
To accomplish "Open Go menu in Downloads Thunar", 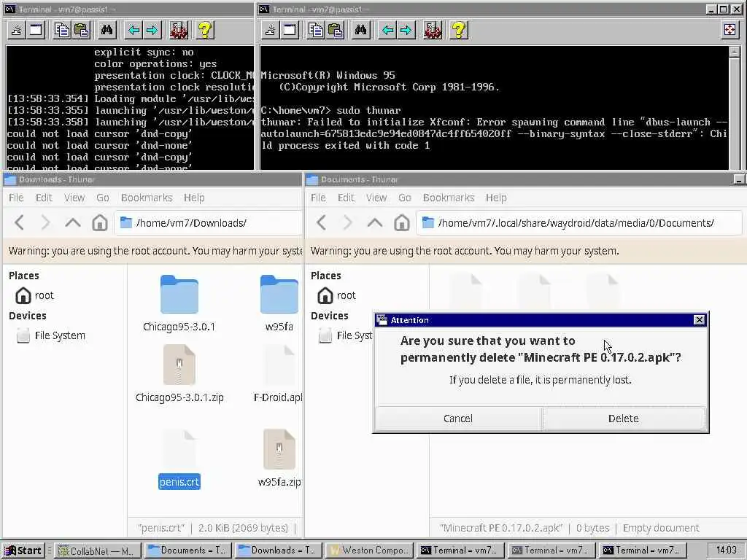I will 103,198.
